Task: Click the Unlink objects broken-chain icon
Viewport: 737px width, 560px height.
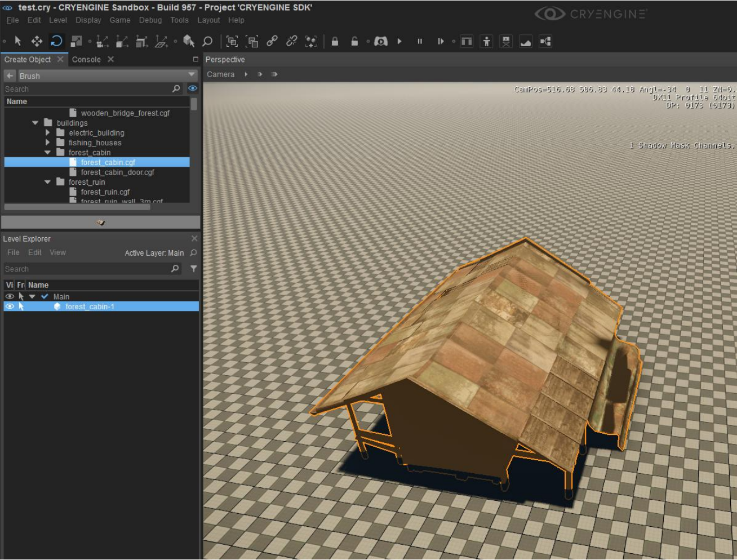Action: 291,41
